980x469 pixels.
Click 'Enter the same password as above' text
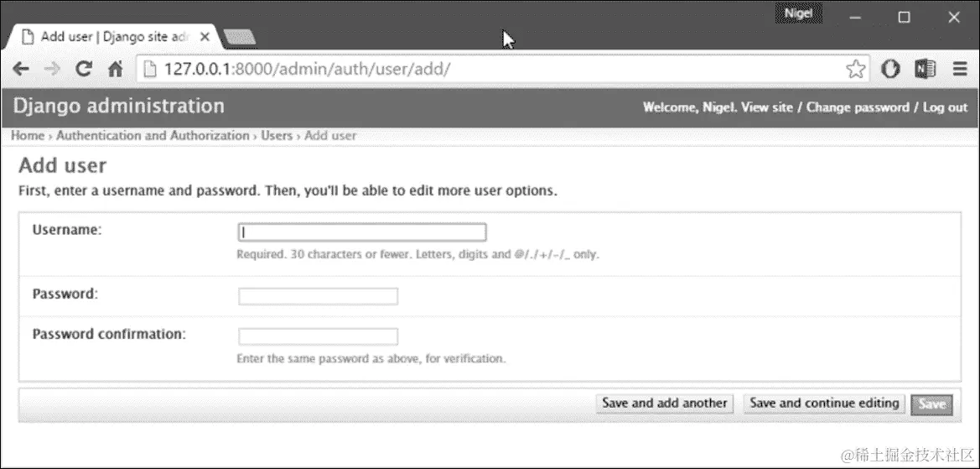(371, 359)
